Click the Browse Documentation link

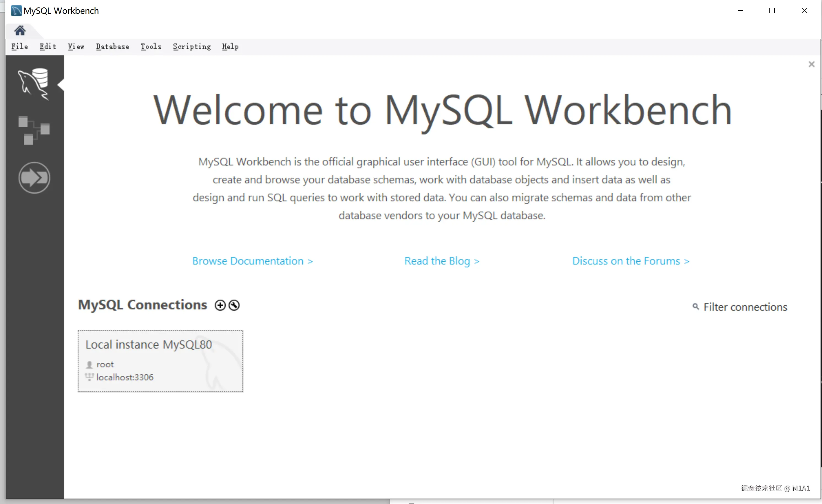click(x=252, y=261)
